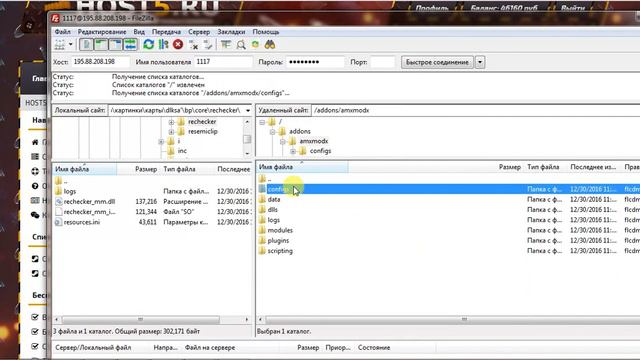
Task: Cancel current operation with red X icon
Action: [178, 44]
